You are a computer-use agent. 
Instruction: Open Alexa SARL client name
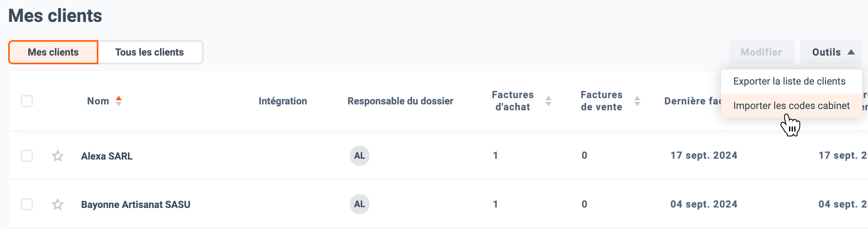(x=107, y=156)
